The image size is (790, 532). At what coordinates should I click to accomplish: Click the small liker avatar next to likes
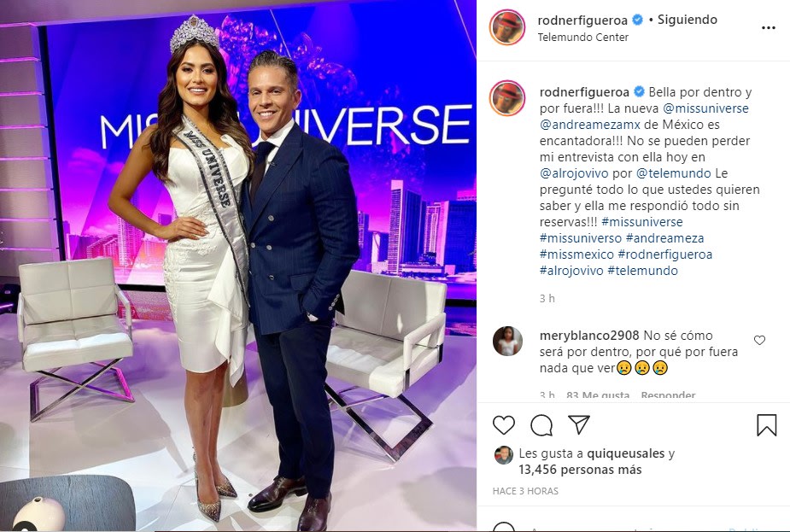pyautogui.click(x=503, y=455)
